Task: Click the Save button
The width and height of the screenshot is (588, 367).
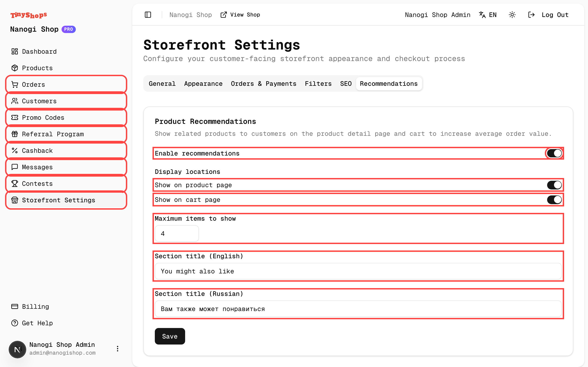Action: (170, 336)
